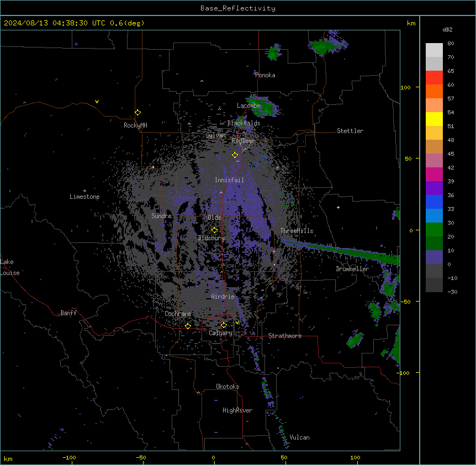
Task: Click the Louise label on the map
Action: click(10, 273)
